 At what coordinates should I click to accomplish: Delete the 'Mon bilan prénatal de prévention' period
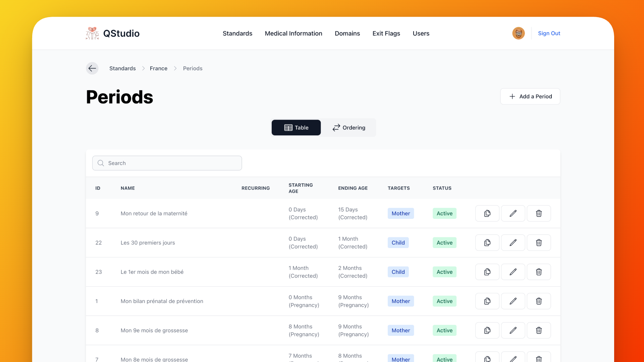tap(539, 301)
